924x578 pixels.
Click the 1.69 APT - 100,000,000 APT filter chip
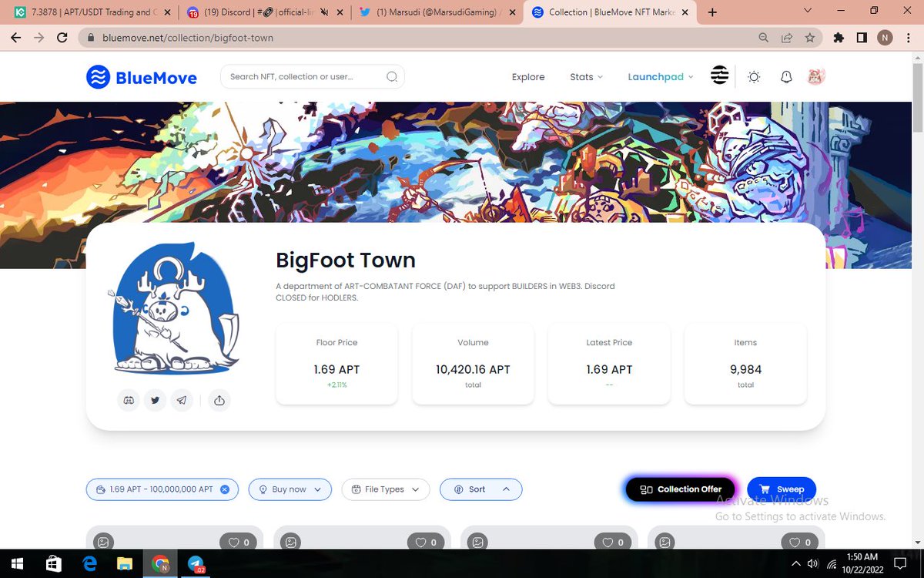(x=162, y=489)
